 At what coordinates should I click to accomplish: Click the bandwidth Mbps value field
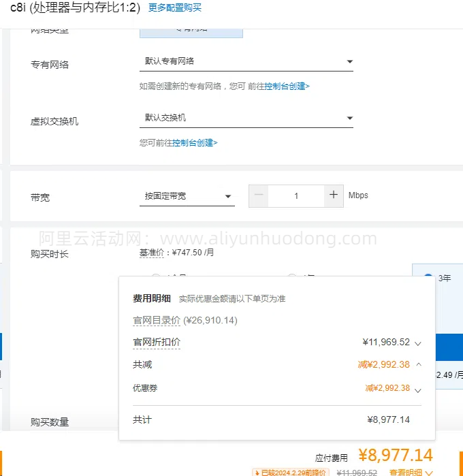click(x=296, y=195)
